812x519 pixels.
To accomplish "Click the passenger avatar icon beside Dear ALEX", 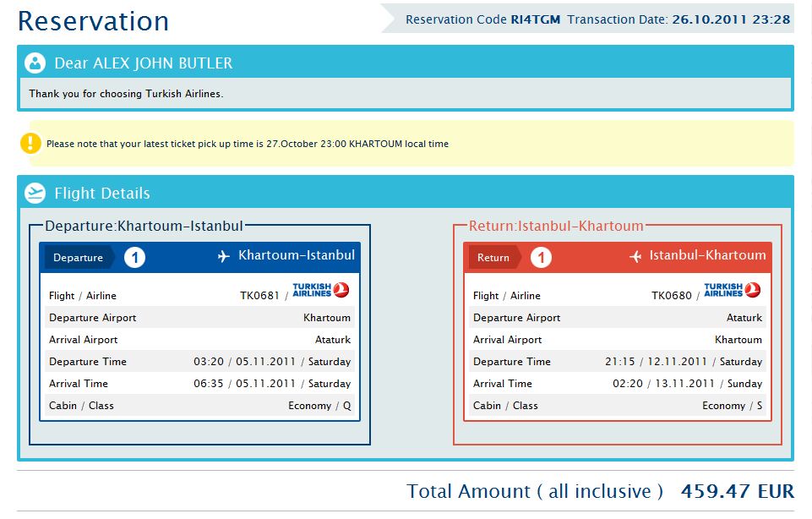I will click(x=35, y=63).
